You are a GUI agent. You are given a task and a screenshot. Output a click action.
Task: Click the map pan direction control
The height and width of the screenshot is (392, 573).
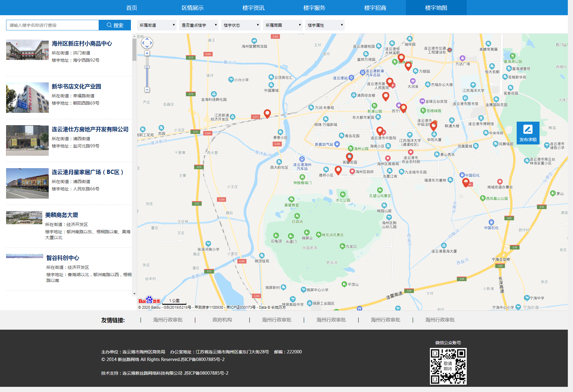(147, 43)
